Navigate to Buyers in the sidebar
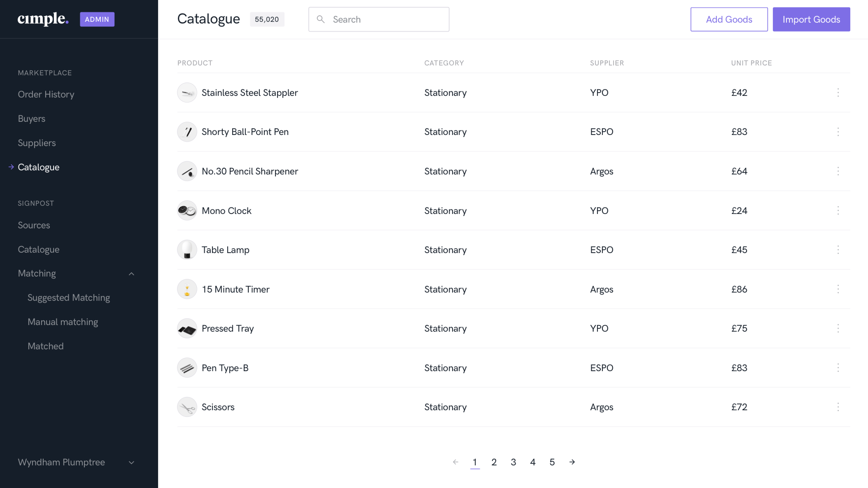The width and height of the screenshot is (868, 488). point(31,119)
